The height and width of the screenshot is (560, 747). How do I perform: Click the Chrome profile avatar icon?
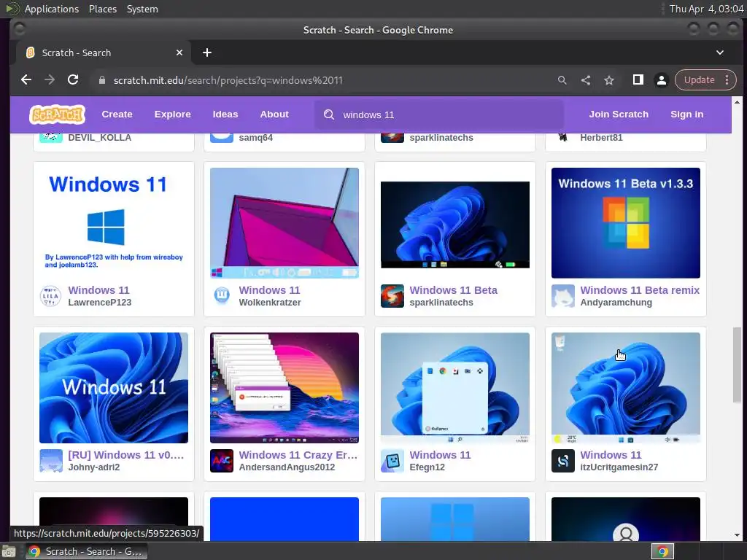(661, 80)
